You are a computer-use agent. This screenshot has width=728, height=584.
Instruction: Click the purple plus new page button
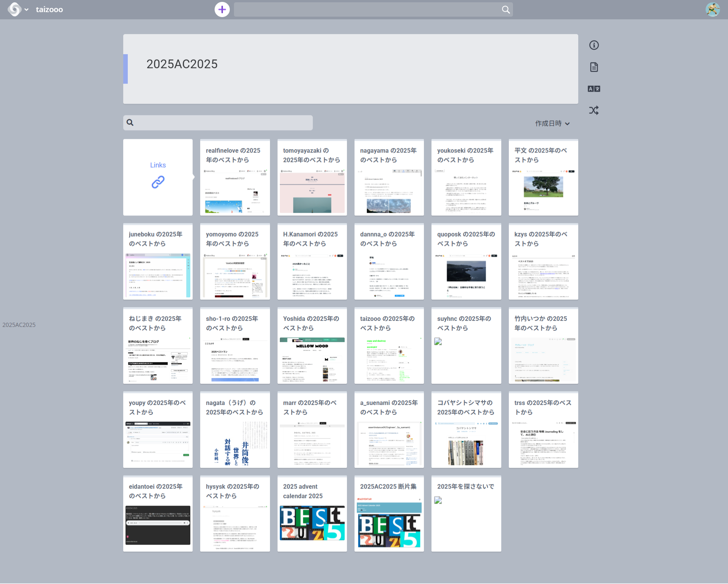click(222, 9)
